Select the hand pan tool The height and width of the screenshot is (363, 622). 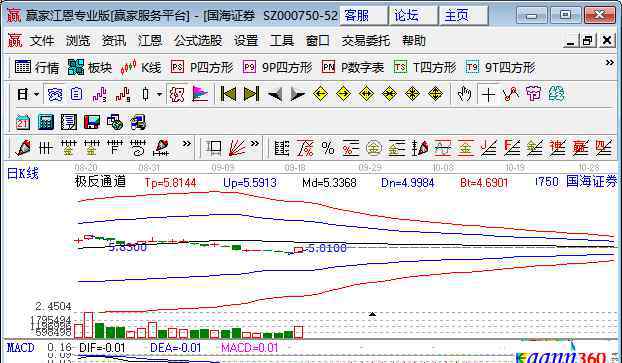[464, 94]
